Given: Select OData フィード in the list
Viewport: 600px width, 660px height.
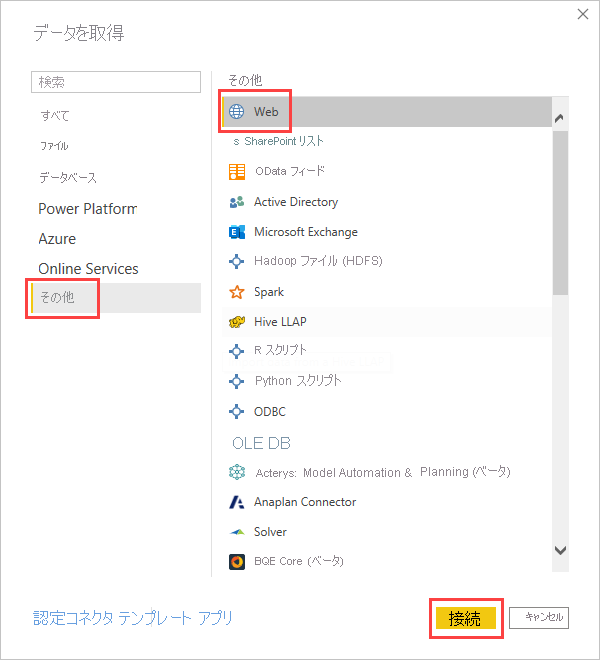Looking at the screenshot, I should 290,171.
